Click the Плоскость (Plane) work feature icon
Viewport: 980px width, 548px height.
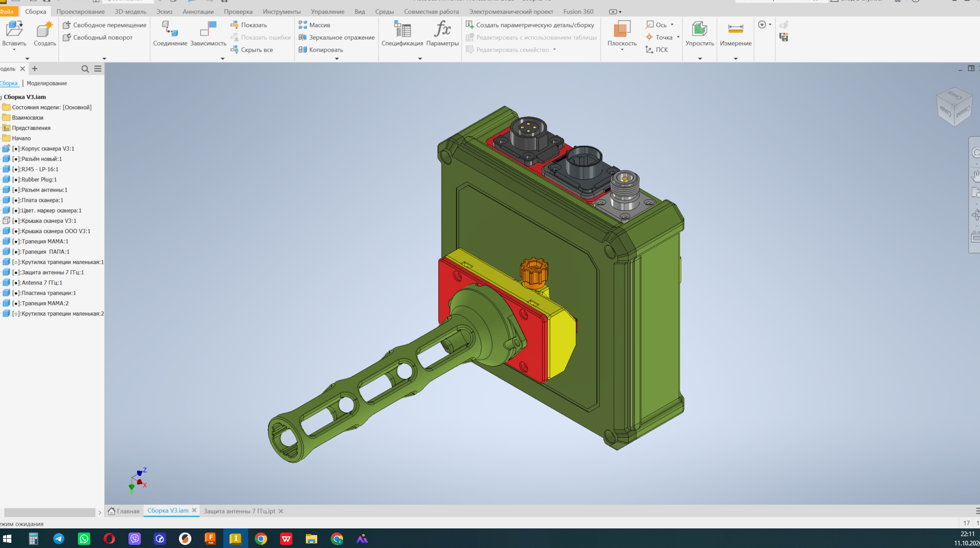pos(622,29)
